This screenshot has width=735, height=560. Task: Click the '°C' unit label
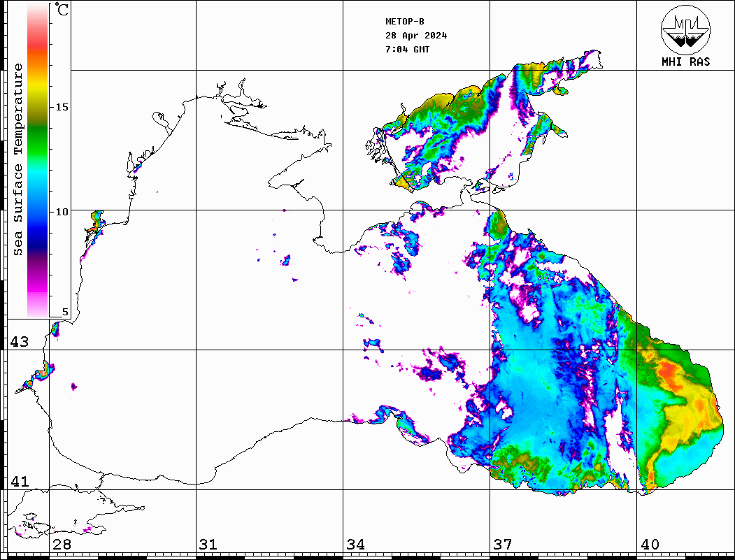point(62,9)
